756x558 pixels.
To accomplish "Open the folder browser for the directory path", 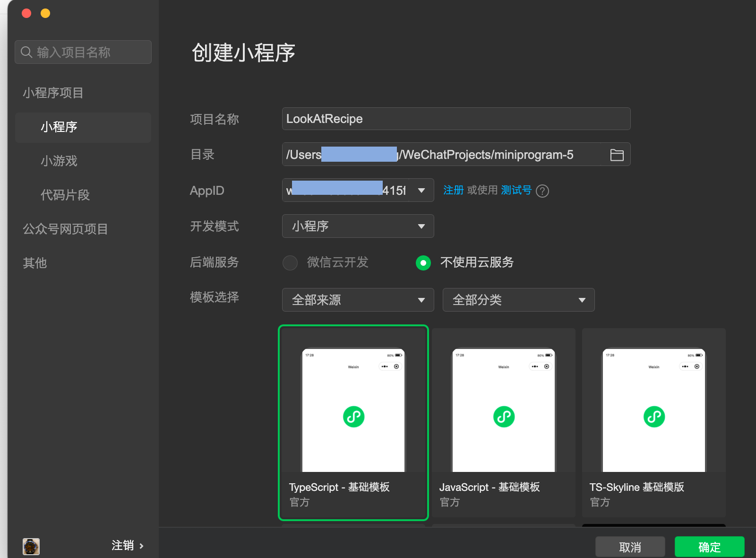I will 616,154.
